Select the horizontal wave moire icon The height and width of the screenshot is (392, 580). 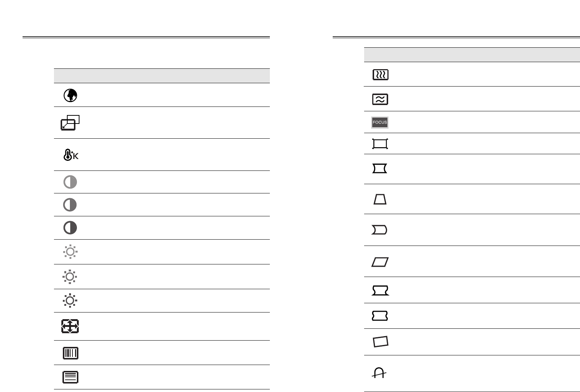[x=380, y=99]
